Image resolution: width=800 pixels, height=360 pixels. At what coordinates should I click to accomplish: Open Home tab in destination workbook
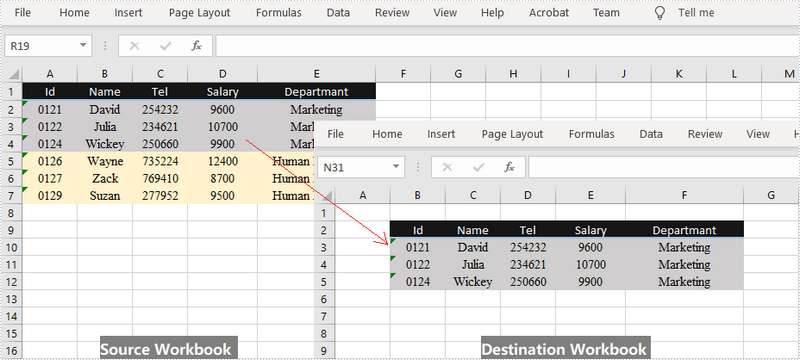(x=387, y=134)
